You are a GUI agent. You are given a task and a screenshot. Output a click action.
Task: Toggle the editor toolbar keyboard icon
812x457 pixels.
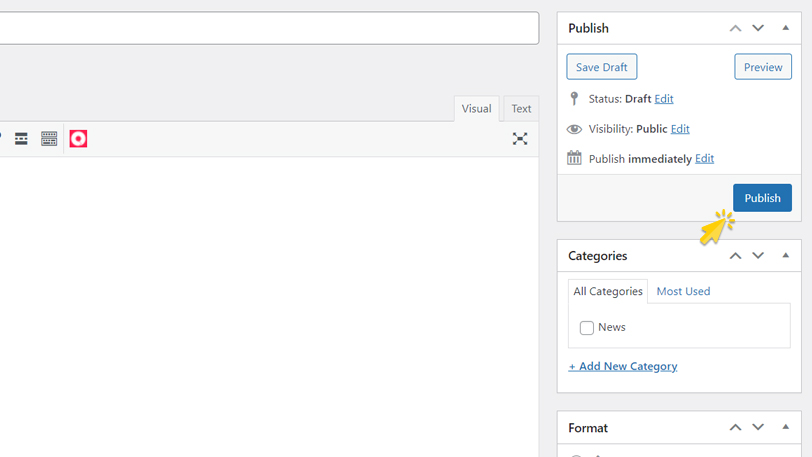coord(49,139)
